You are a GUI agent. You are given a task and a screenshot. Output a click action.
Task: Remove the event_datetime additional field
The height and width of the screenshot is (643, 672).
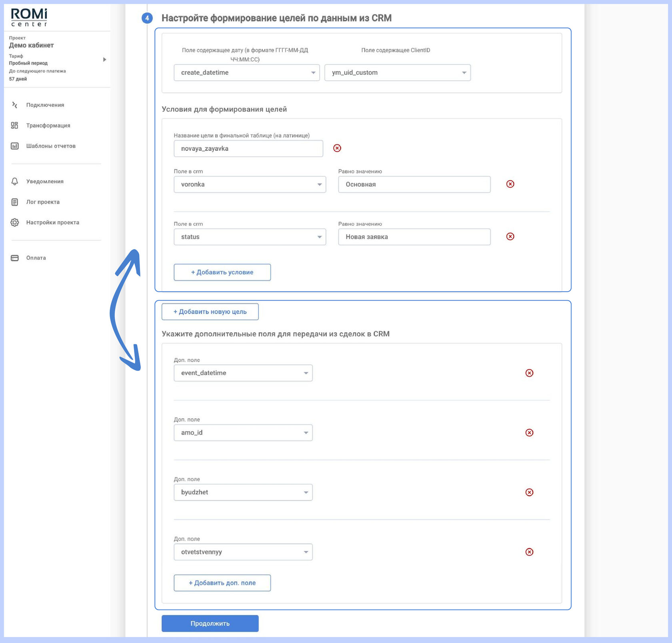(529, 373)
